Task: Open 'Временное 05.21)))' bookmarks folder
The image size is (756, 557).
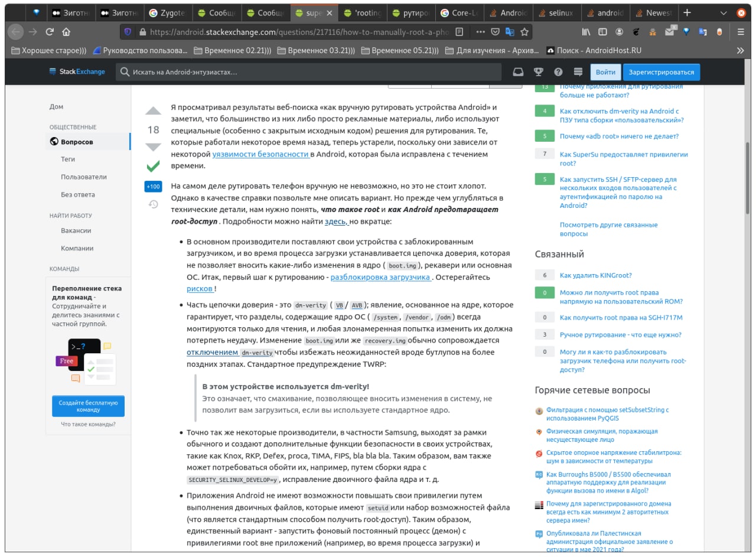Action: click(400, 51)
